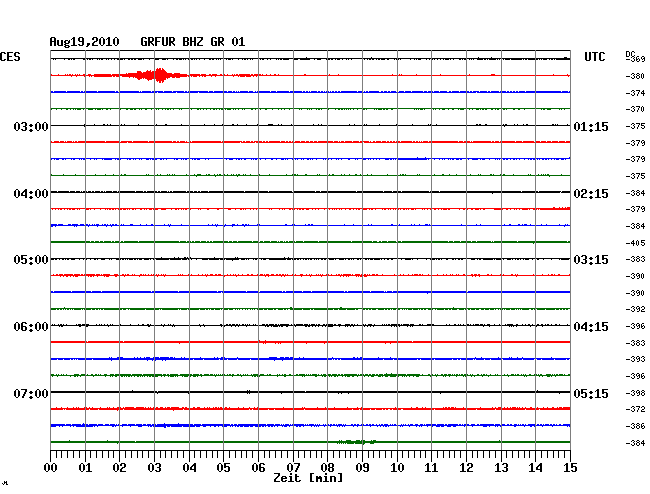This screenshot has width=650, height=494.
Task: Click the "05:15" UTC time label
Action: point(591,393)
